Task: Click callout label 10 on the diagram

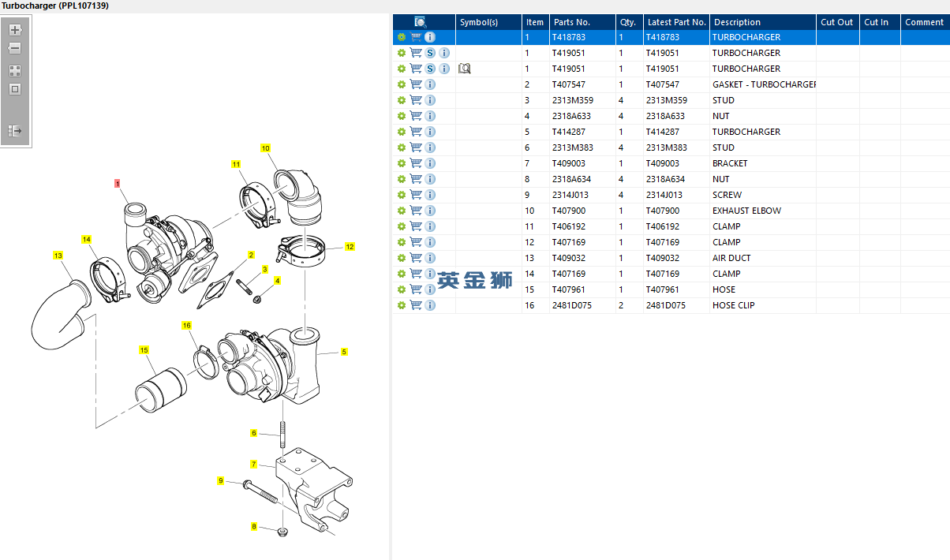Action: pyautogui.click(x=265, y=148)
